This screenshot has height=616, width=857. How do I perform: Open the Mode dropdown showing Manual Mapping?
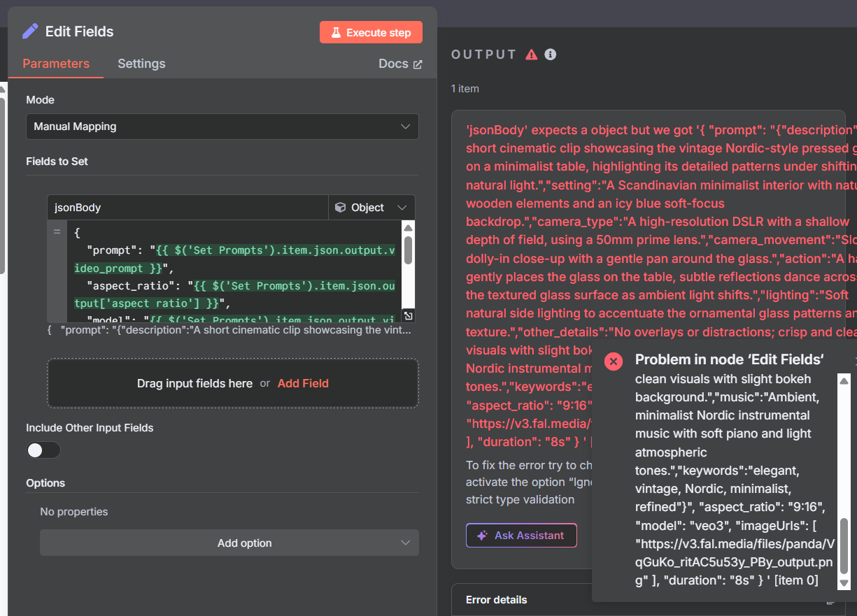(222, 127)
